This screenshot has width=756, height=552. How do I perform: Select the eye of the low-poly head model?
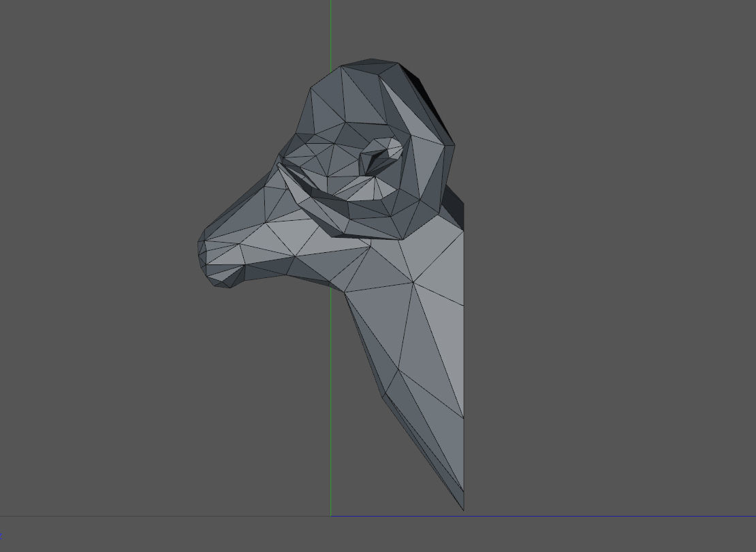[381, 156]
